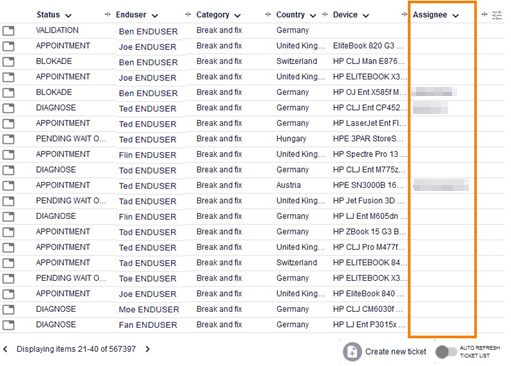This screenshot has width=511, height=366.
Task: Open the Country column filter chevron
Action: coord(313,16)
